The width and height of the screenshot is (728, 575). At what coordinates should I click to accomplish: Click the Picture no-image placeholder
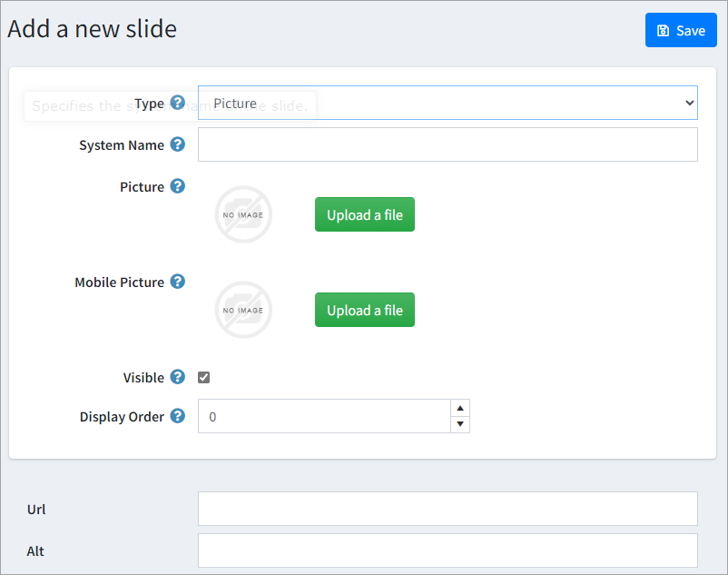[243, 215]
